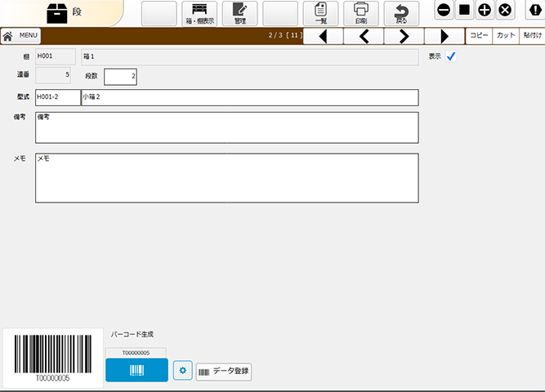Click the 印刷 print icon

pyautogui.click(x=360, y=13)
